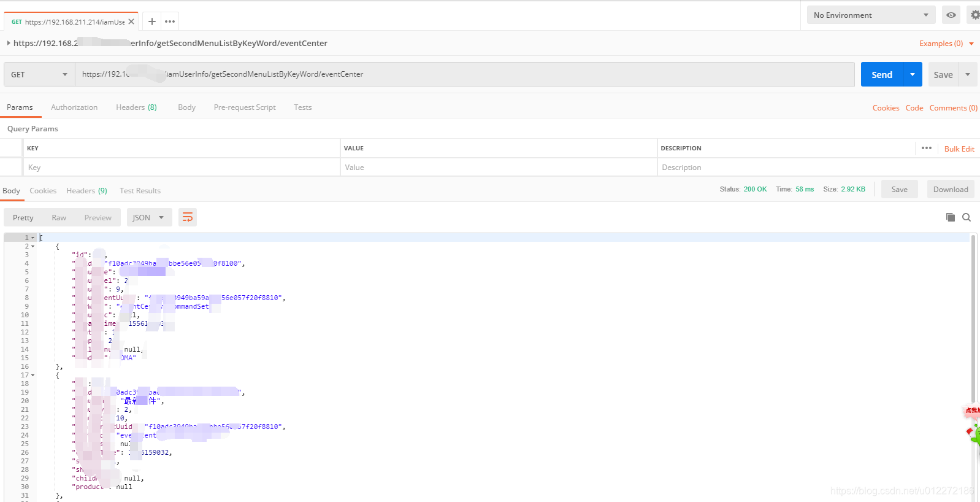Open the Pre-request Script tab
980x502 pixels.
click(x=245, y=107)
